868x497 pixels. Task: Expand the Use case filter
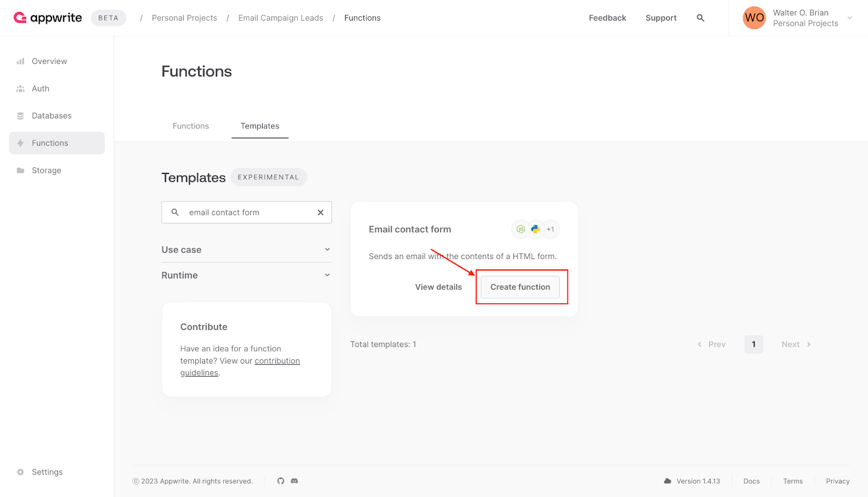pos(246,250)
